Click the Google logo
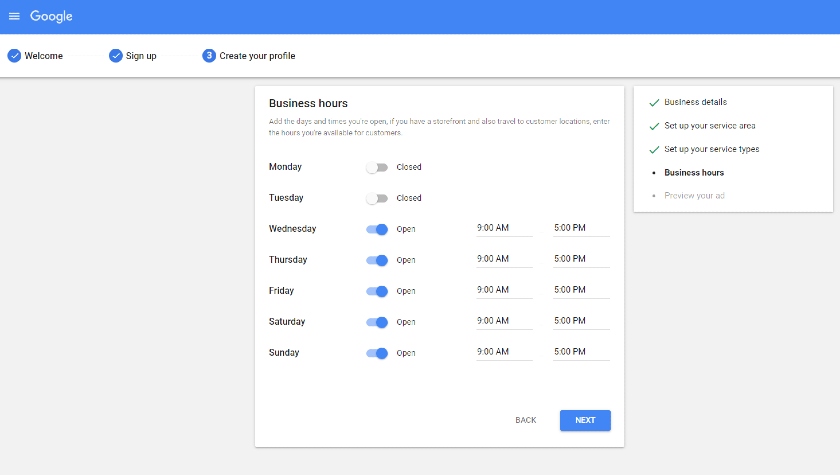This screenshot has width=840, height=475. (x=51, y=17)
